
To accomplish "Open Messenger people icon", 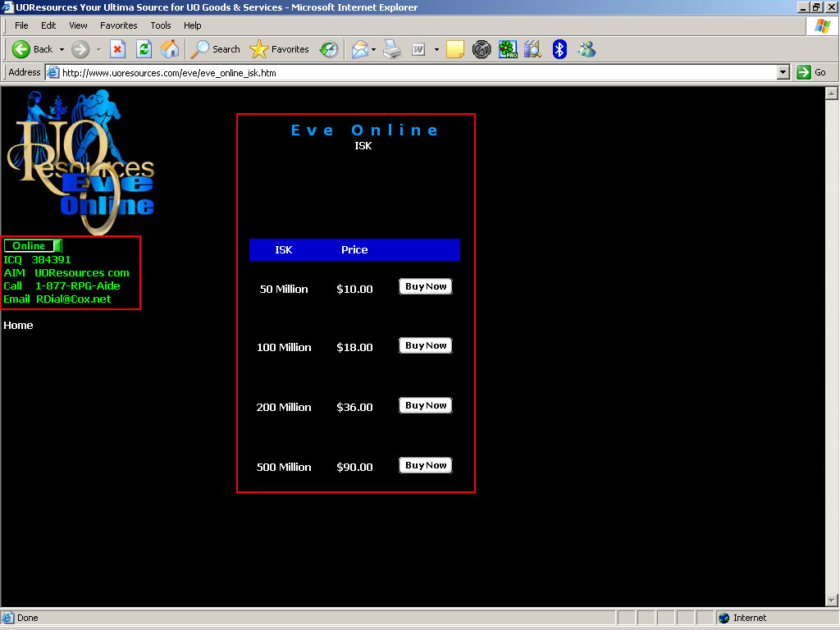I will click(587, 49).
